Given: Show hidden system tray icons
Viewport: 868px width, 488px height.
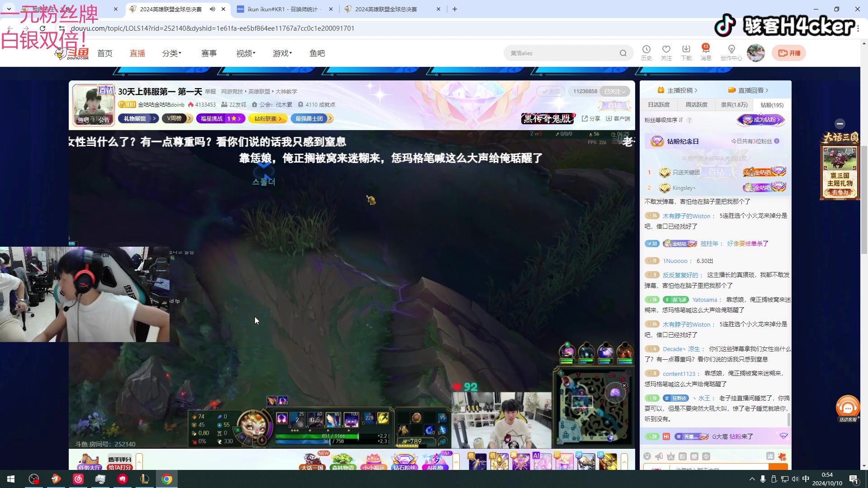Looking at the screenshot, I should 752,479.
